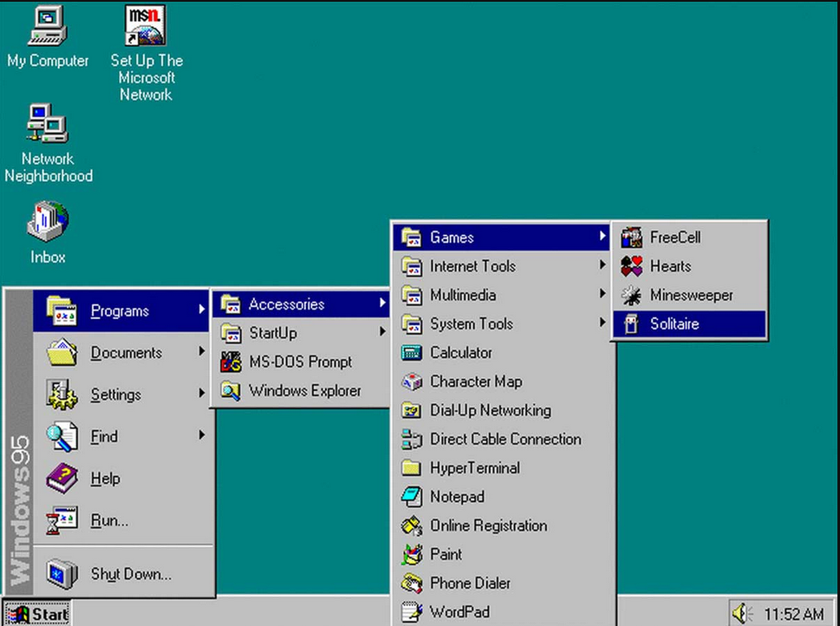The width and height of the screenshot is (840, 626).
Task: Open the Inbox desktop icon
Action: click(x=47, y=224)
